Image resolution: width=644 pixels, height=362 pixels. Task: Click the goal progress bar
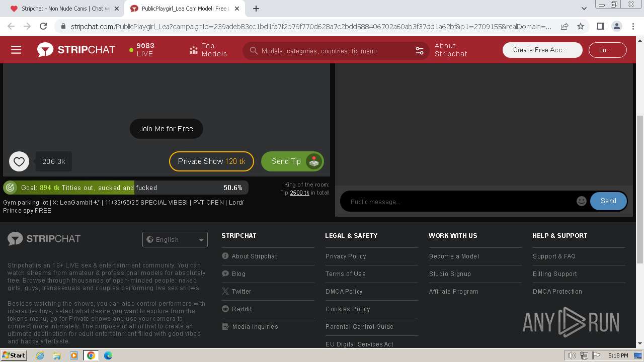[x=126, y=188]
